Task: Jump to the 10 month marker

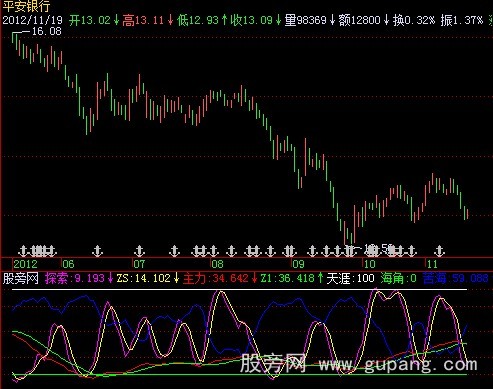Action: (x=369, y=264)
